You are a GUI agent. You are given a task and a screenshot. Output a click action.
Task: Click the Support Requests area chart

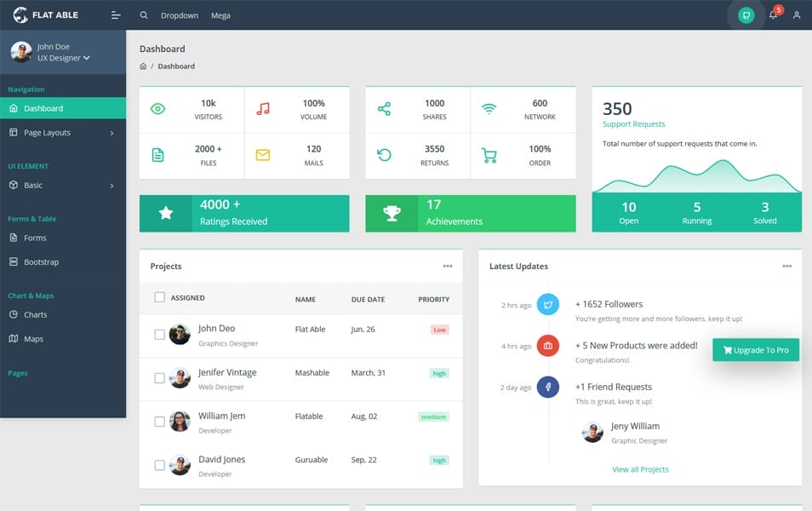click(696, 175)
